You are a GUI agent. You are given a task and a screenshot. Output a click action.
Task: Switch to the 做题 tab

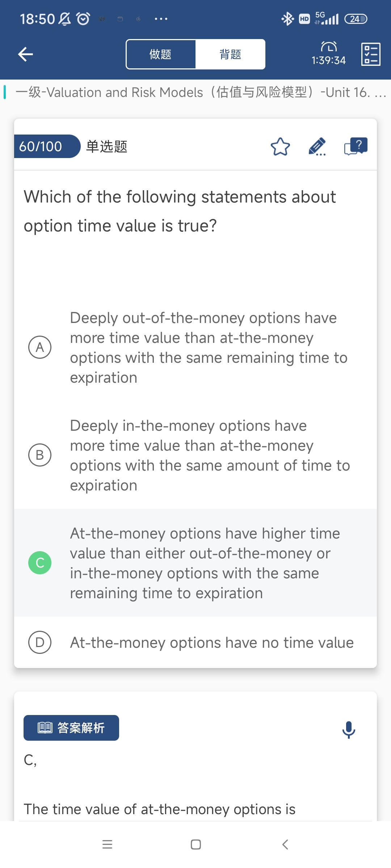tap(161, 54)
